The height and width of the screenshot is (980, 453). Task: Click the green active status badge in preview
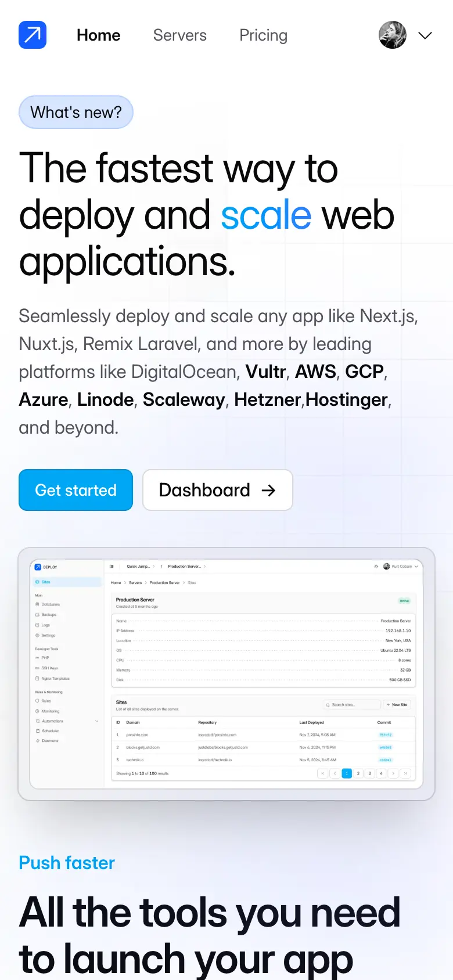(x=404, y=601)
